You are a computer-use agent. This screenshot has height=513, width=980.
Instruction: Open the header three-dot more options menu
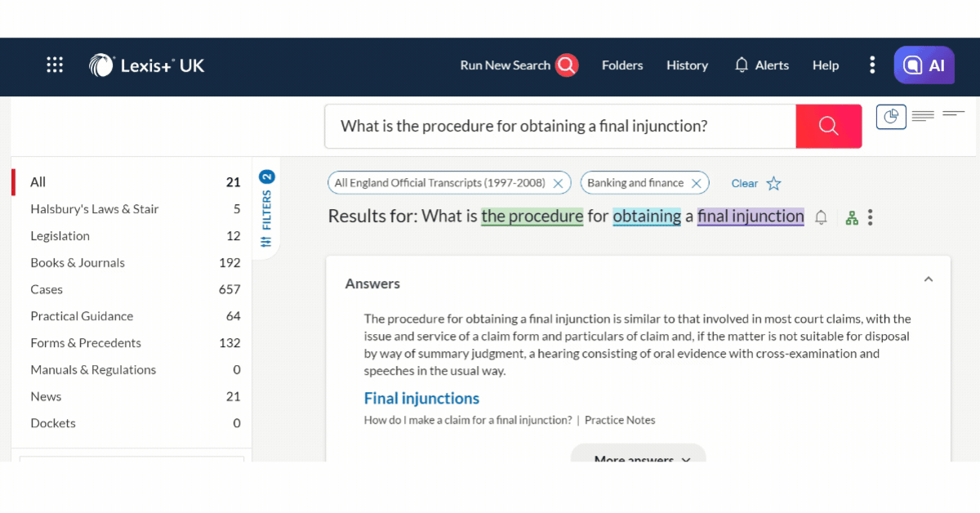872,65
